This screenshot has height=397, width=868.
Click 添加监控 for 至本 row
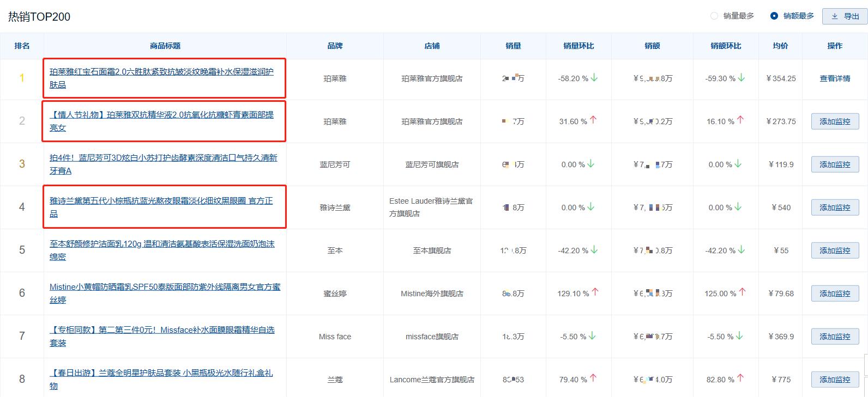point(835,251)
